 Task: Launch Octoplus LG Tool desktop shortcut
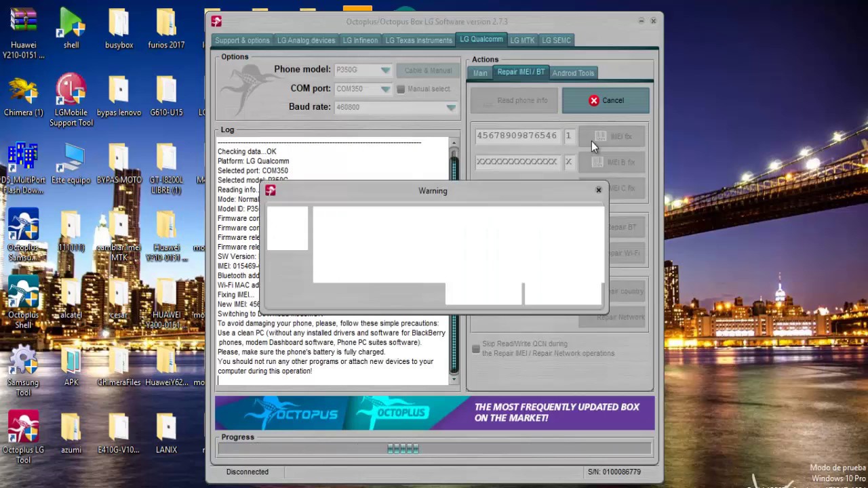coord(24,438)
